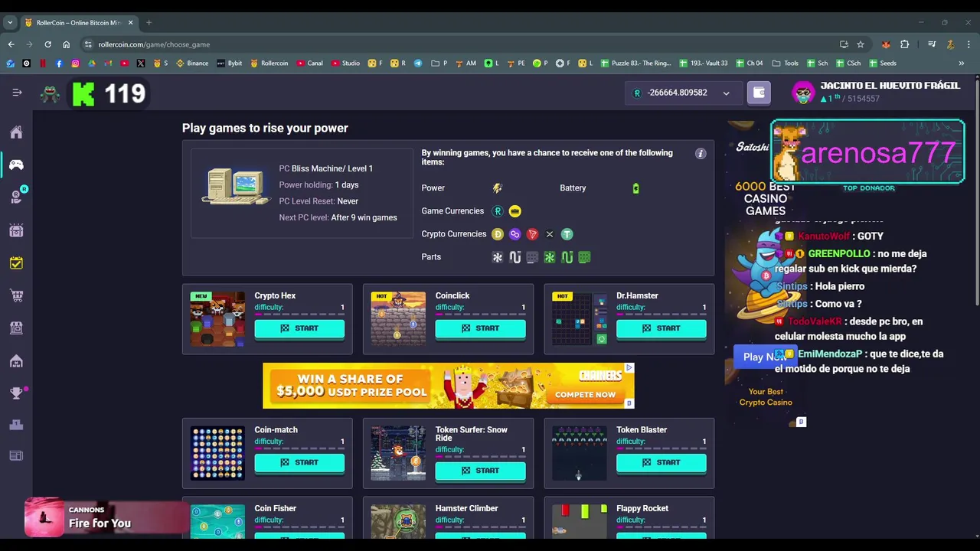Click the Dogecoin crypto currency icon

tap(498, 234)
